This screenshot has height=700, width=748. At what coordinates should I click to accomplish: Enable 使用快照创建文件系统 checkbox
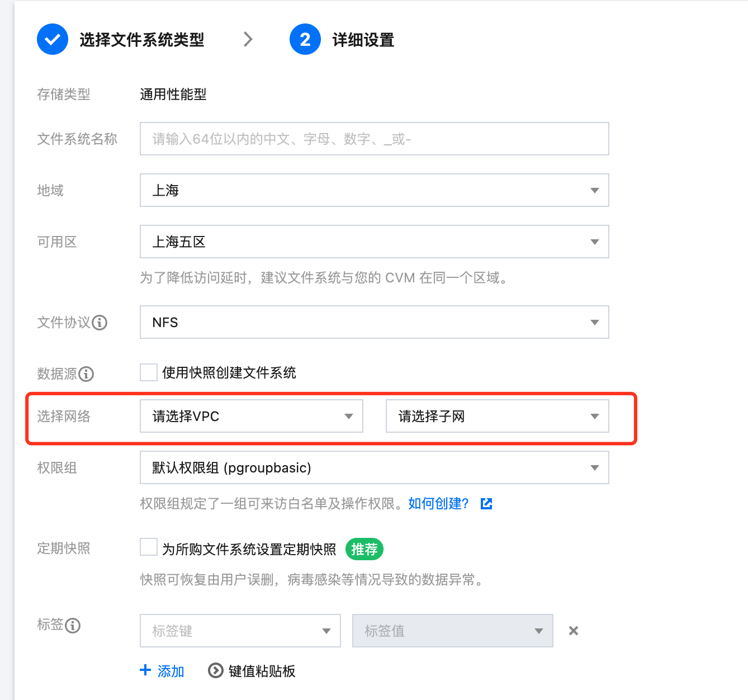click(149, 372)
